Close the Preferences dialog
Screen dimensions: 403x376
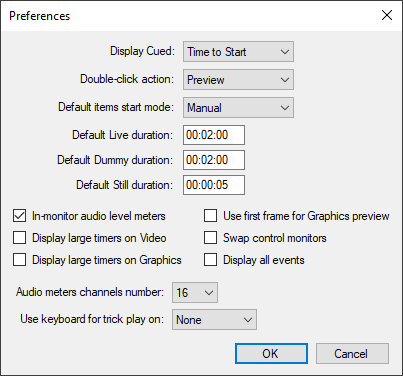387,15
